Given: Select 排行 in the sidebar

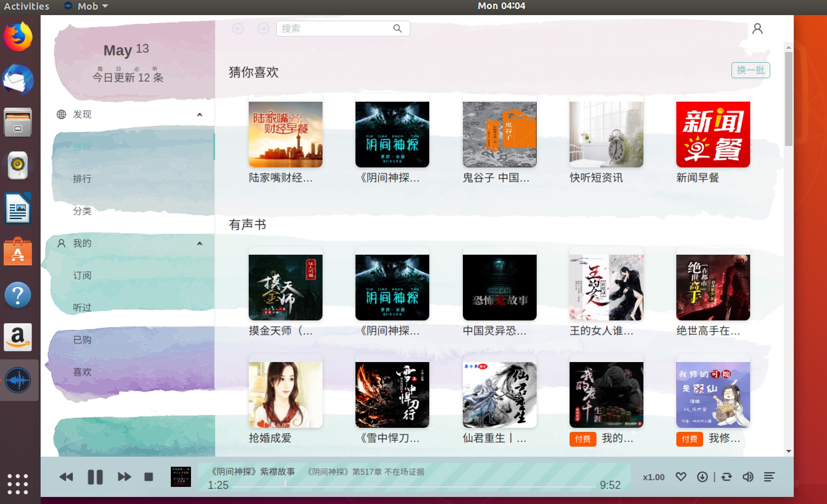Looking at the screenshot, I should coord(82,179).
